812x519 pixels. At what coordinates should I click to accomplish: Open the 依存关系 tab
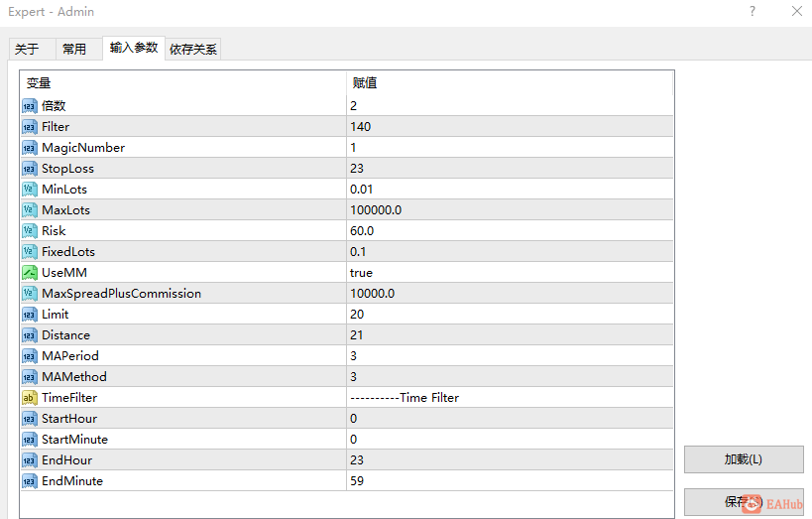(193, 50)
